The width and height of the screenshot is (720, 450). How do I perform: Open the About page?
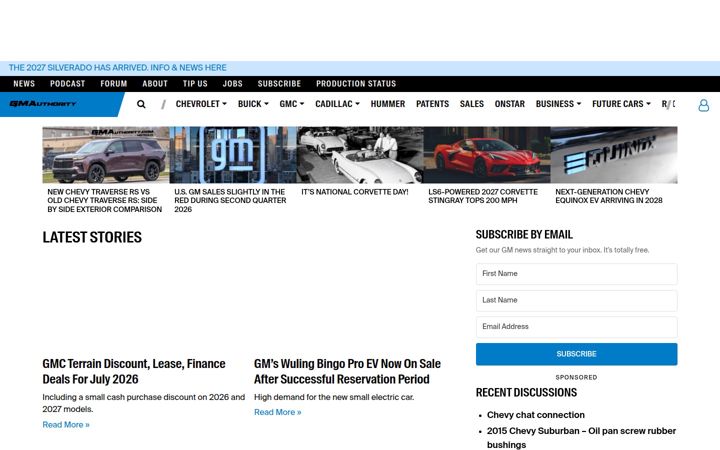155,84
